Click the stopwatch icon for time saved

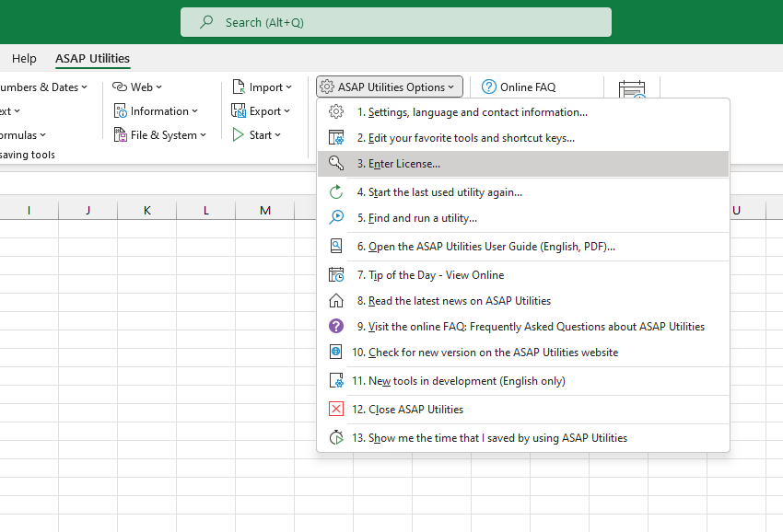(x=336, y=437)
